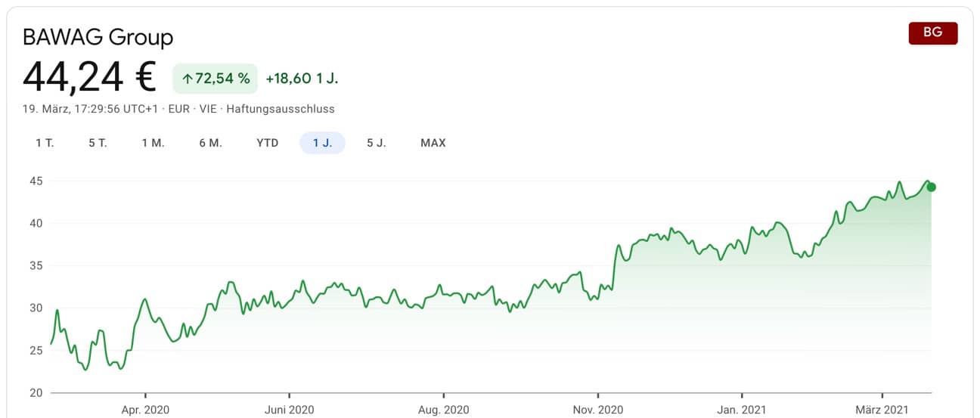Click the green 72,54 % change badge
Image resolution: width=980 pixels, height=418 pixels.
click(216, 79)
